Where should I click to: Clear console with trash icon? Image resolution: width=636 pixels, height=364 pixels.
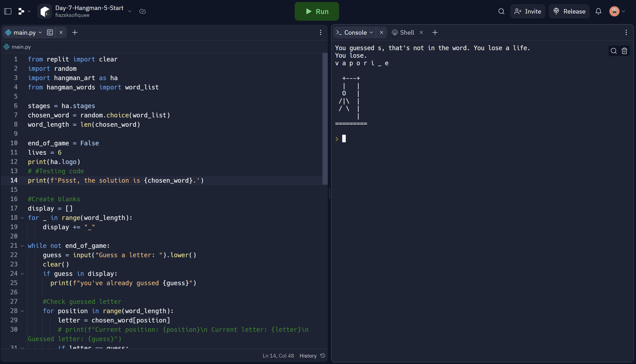tap(624, 51)
